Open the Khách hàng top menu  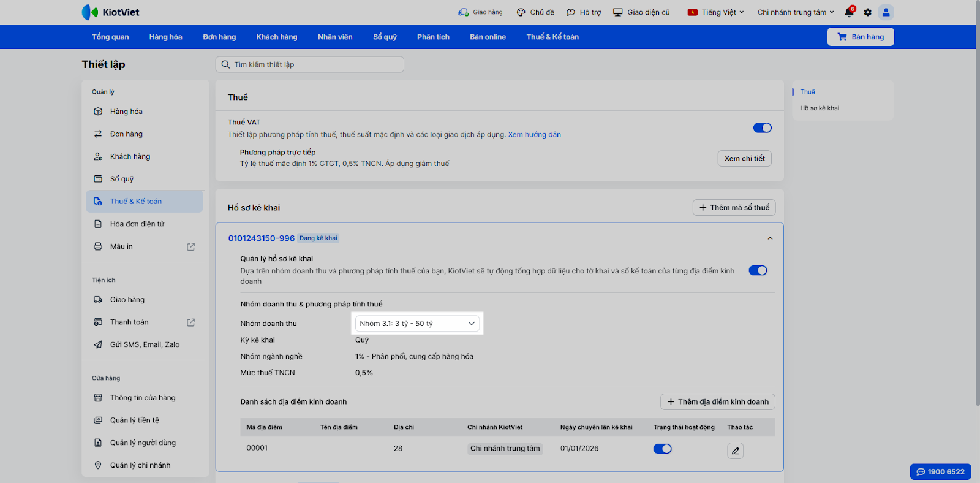277,37
